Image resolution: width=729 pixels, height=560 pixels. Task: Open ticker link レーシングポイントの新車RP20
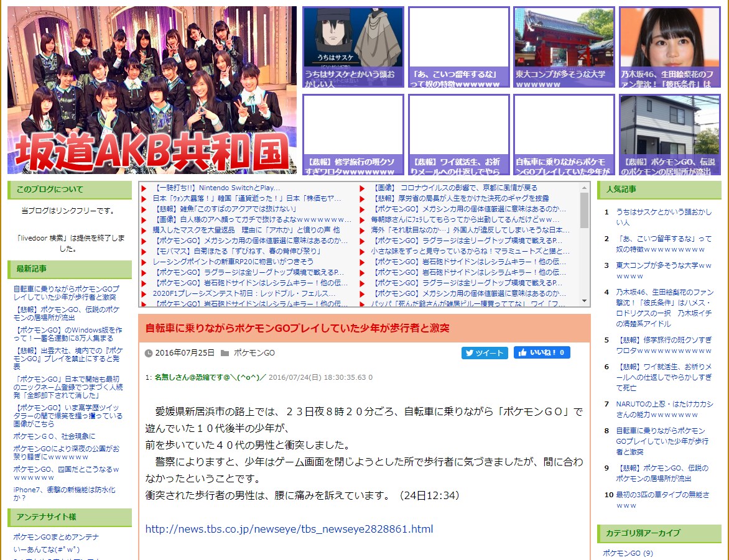(x=233, y=262)
